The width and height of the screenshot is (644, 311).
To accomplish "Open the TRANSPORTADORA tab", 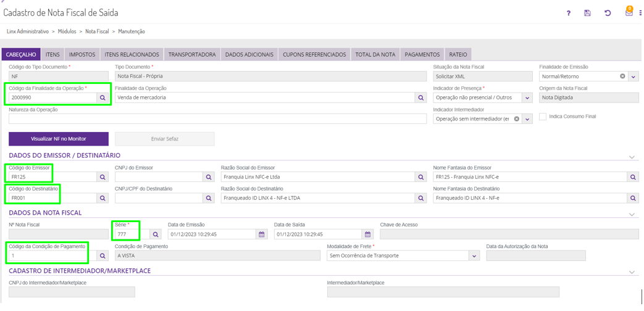I will pos(192,55).
